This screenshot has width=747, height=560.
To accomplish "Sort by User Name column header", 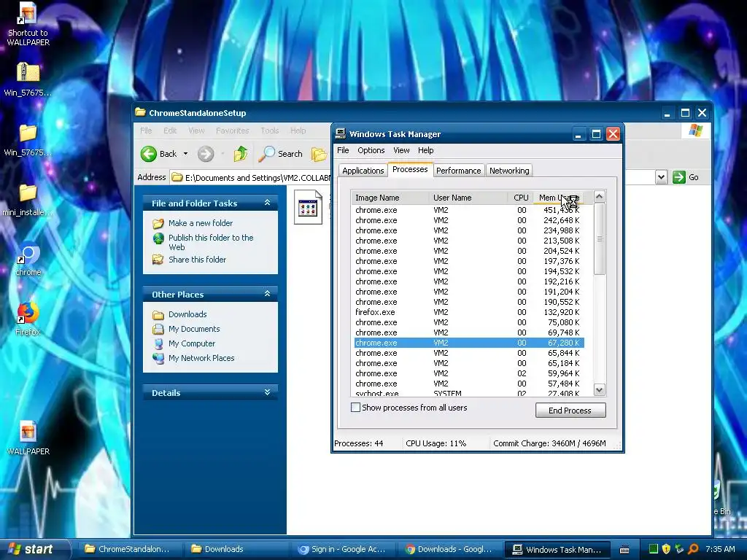I will tap(468, 197).
